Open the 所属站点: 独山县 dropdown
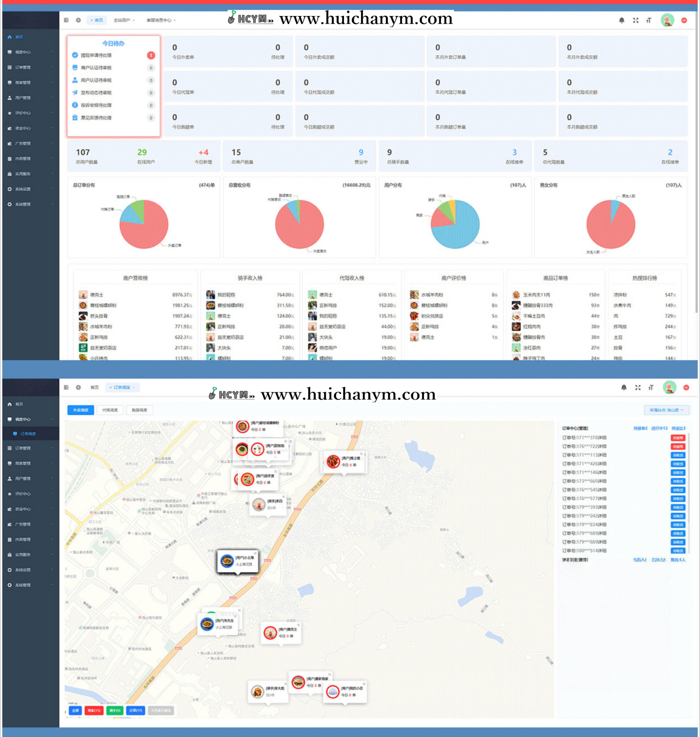700x737 pixels. (666, 410)
